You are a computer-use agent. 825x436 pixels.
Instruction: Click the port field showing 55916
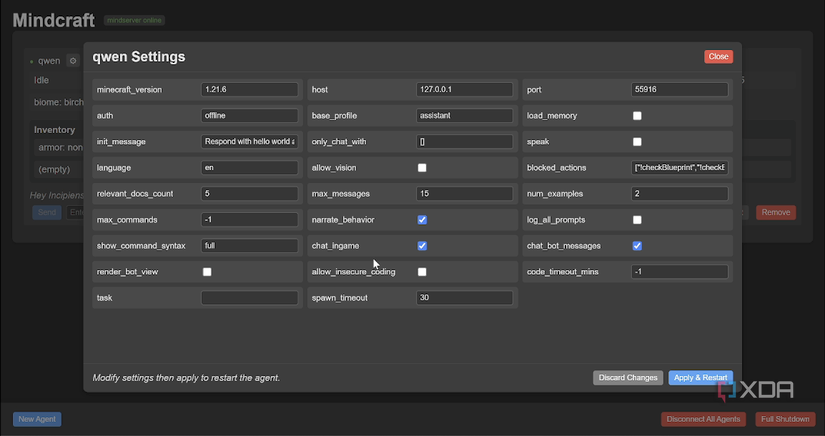click(679, 89)
